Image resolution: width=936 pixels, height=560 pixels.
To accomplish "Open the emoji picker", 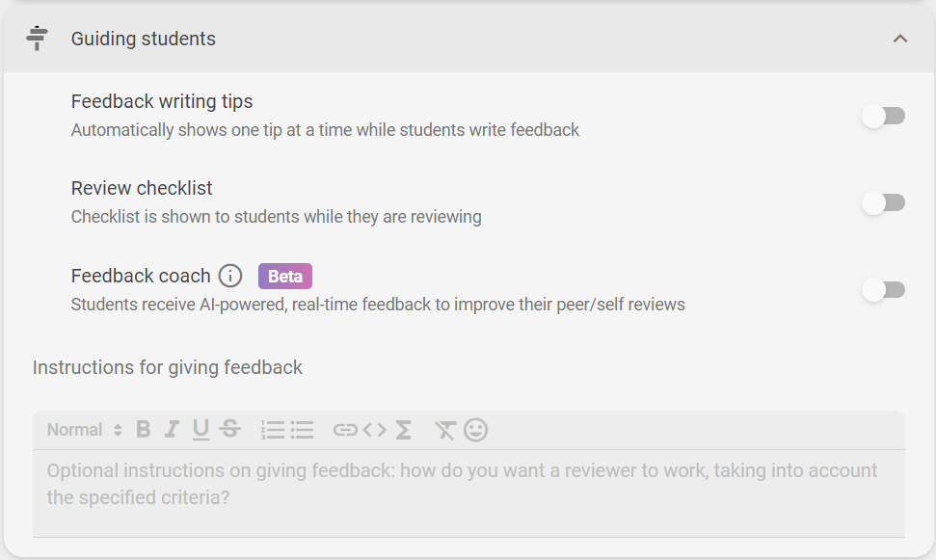I will point(476,429).
